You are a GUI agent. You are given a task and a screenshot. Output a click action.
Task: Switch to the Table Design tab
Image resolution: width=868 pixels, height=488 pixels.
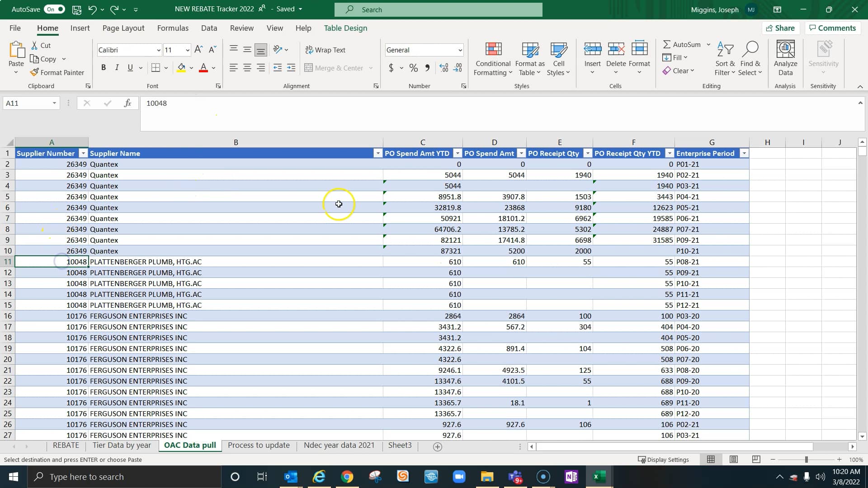point(345,28)
